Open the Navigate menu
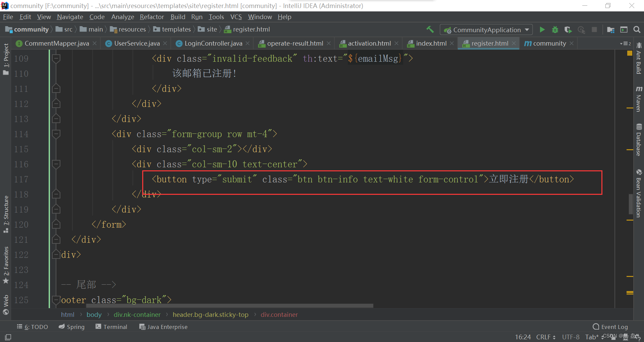The image size is (644, 342). [70, 17]
